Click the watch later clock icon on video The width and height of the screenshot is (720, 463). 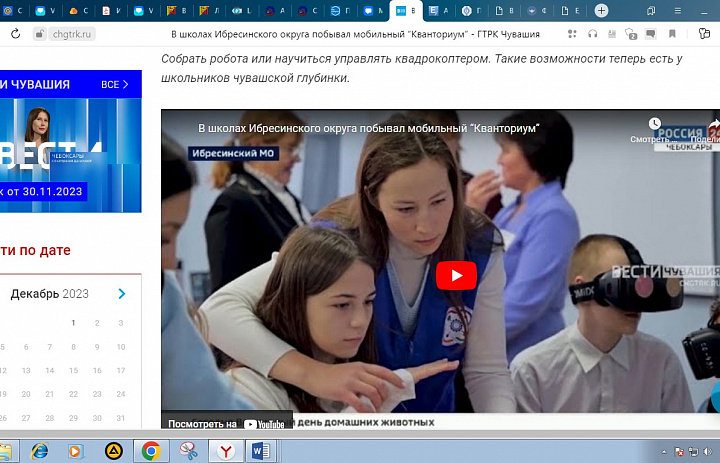pyautogui.click(x=654, y=124)
